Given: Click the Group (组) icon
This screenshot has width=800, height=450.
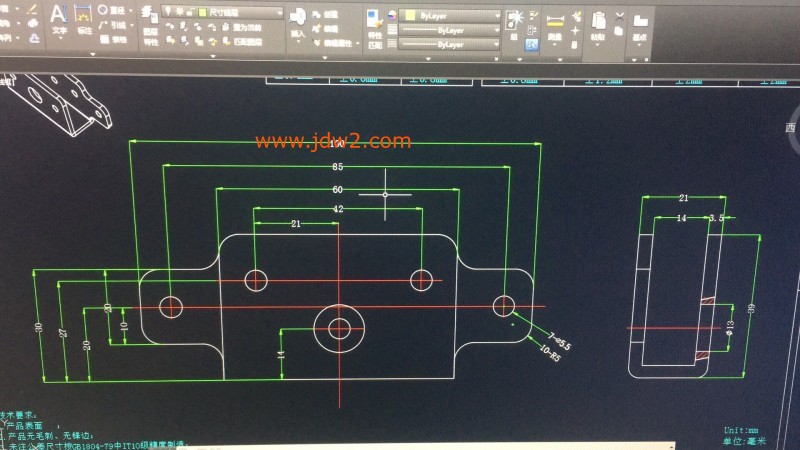Looking at the screenshot, I should coord(516,19).
